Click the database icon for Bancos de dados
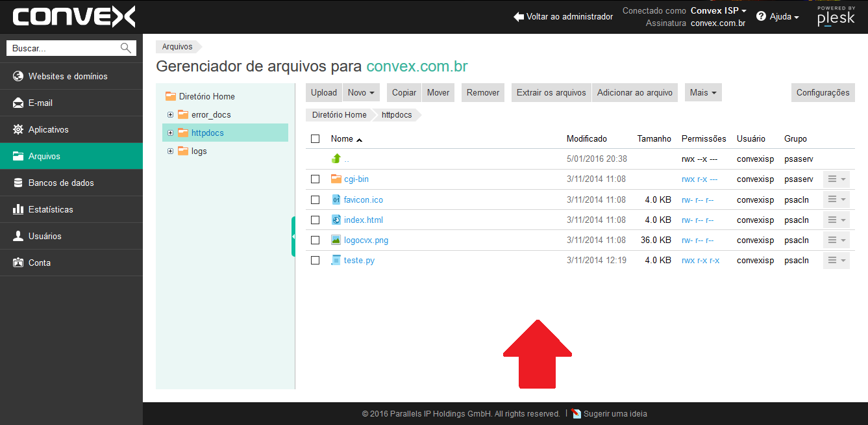The image size is (868, 425). [18, 183]
